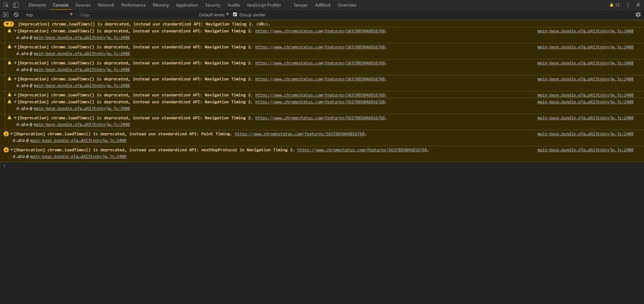The height and width of the screenshot is (304, 644).
Task: Open chromestatus link in nextHopProtocol message
Action: pyautogui.click(x=362, y=150)
